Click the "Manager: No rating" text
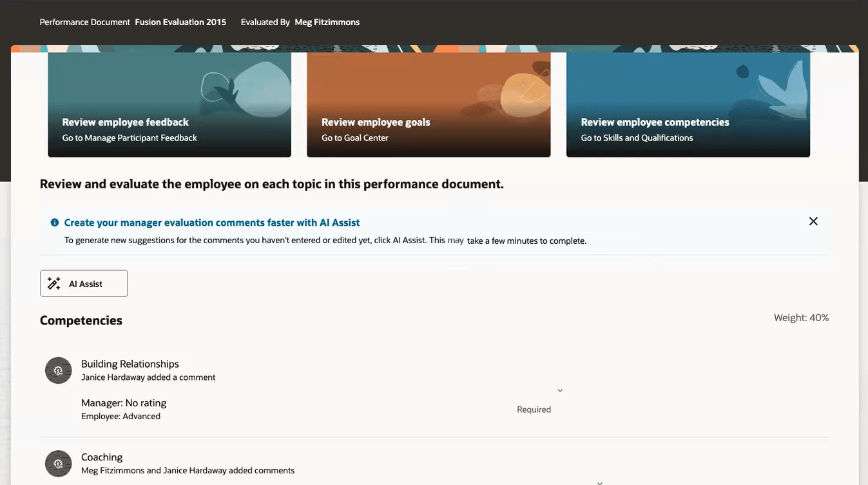This screenshot has height=485, width=868. pyautogui.click(x=124, y=403)
